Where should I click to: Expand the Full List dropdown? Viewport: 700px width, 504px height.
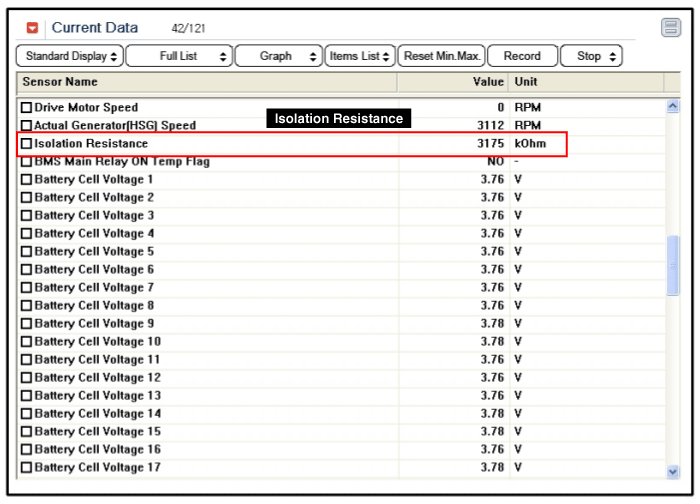180,56
